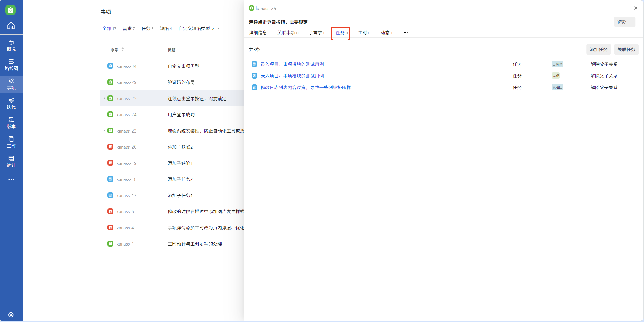The width and height of the screenshot is (644, 322).
Task: Open settings gear at sidebar bottom
Action: point(11,315)
